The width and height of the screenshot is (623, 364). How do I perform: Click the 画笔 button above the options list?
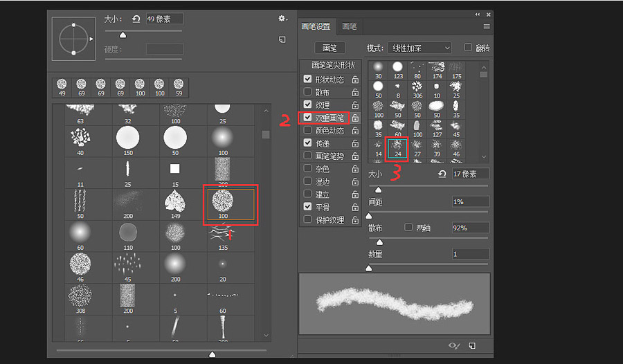[x=329, y=48]
